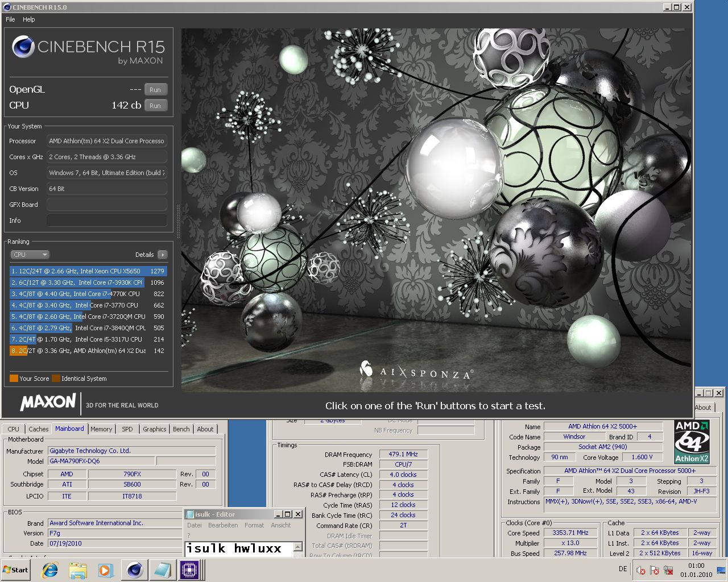The height and width of the screenshot is (582, 728).
Task: Switch to SPD tab in CPU-Z
Action: tap(127, 429)
